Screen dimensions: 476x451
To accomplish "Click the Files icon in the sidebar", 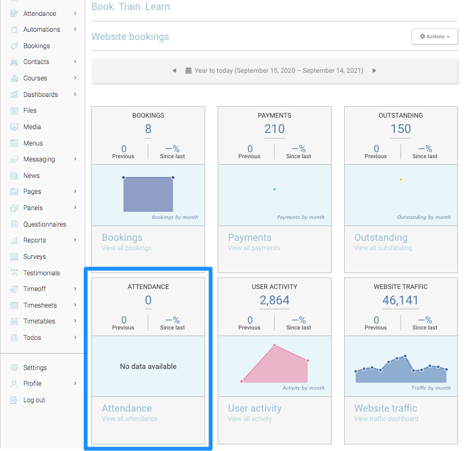I will point(14,111).
